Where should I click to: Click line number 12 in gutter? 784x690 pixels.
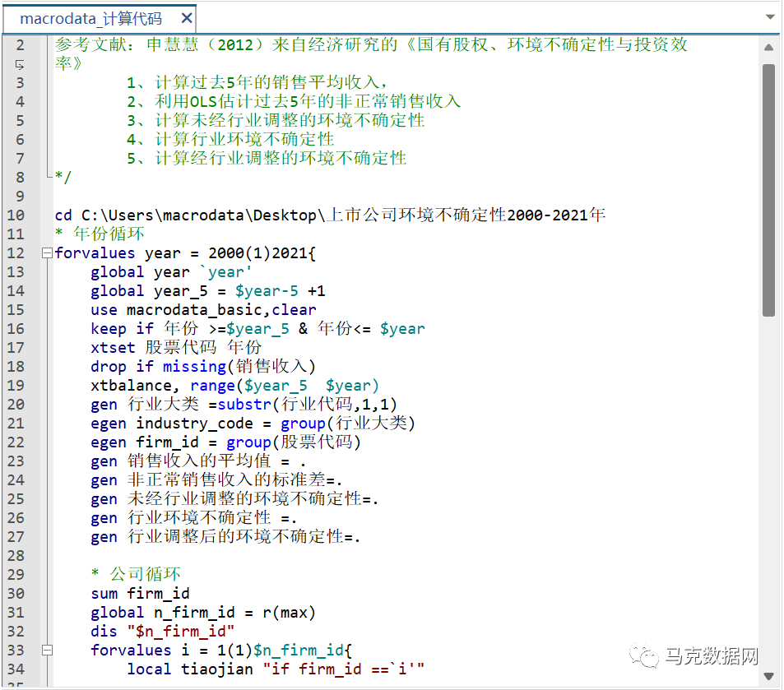[16, 253]
